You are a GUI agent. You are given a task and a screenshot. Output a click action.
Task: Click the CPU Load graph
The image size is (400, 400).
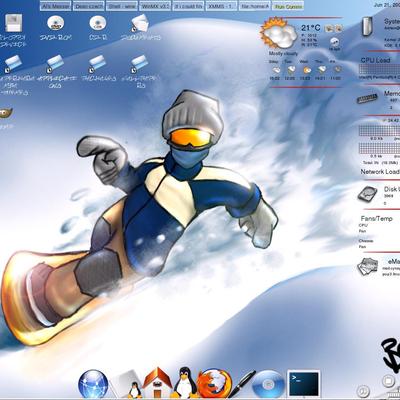click(x=379, y=69)
